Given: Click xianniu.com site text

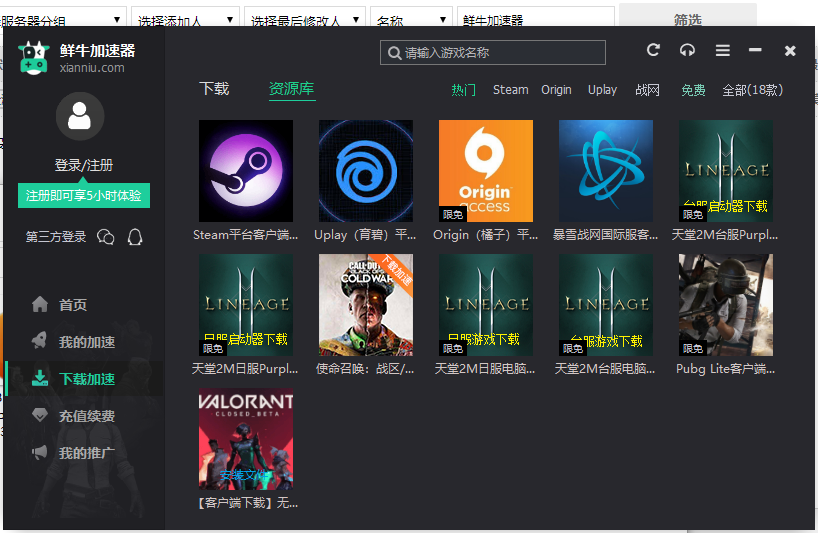Looking at the screenshot, I should pos(92,68).
